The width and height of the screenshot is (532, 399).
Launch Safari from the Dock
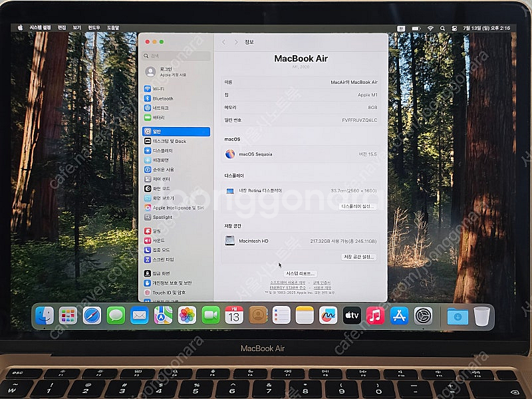[x=92, y=316]
